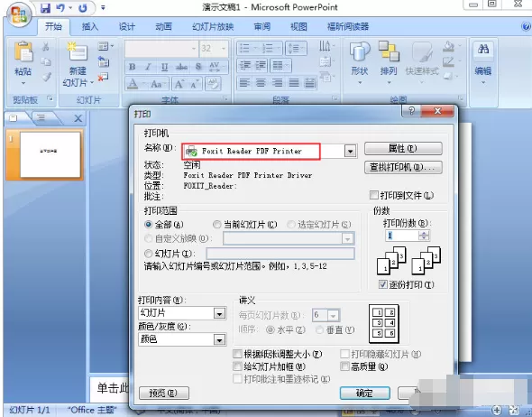Create a new slide
Viewport: 532px width, 417px height.
pyautogui.click(x=78, y=51)
